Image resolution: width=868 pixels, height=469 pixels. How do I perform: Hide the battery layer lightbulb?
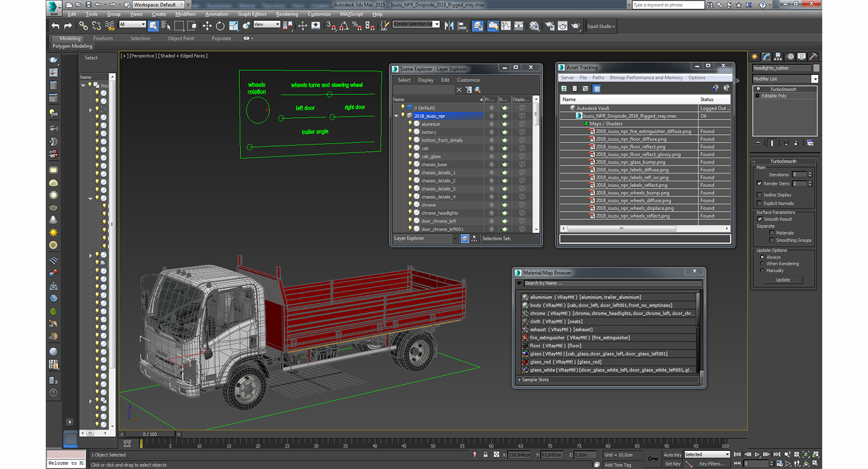(x=410, y=132)
